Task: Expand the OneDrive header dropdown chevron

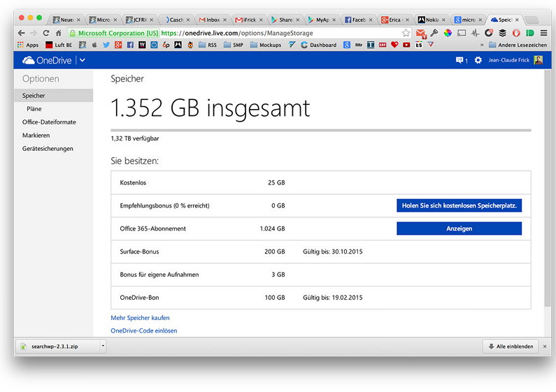Action: pos(83,60)
